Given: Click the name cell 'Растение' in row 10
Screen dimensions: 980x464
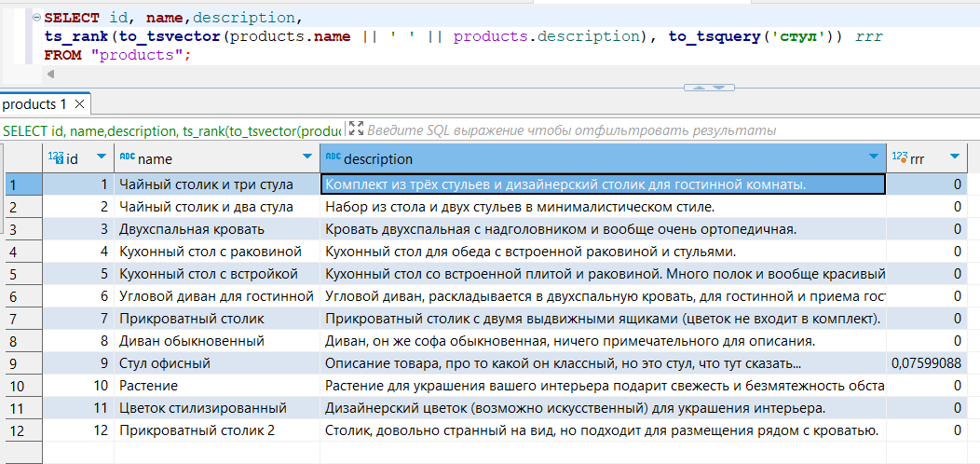Looking at the screenshot, I should point(217,386).
